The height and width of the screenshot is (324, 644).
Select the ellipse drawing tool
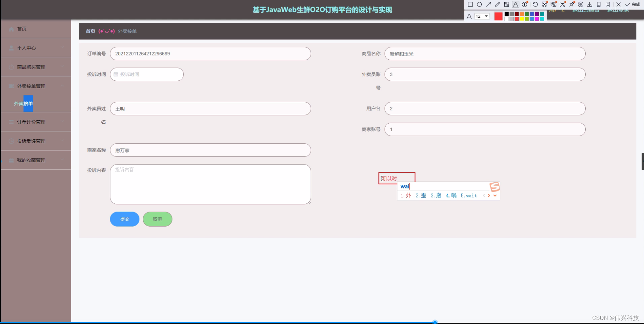(480, 4)
